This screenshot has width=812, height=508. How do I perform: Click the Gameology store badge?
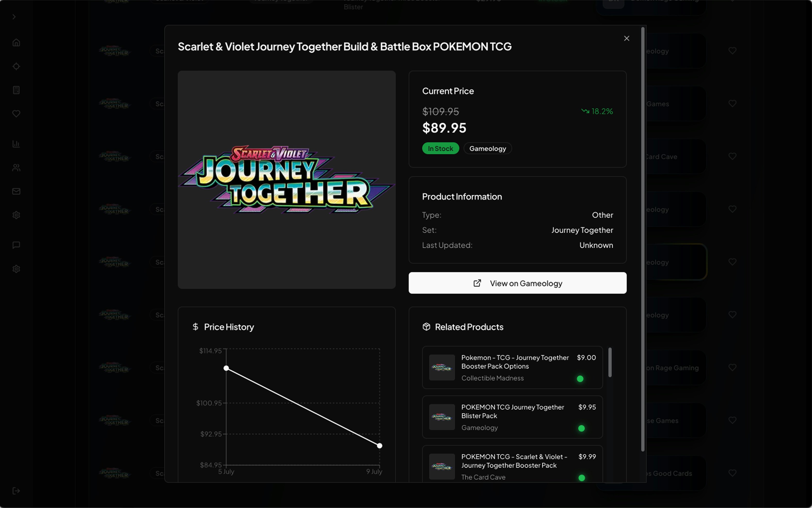tap(488, 148)
